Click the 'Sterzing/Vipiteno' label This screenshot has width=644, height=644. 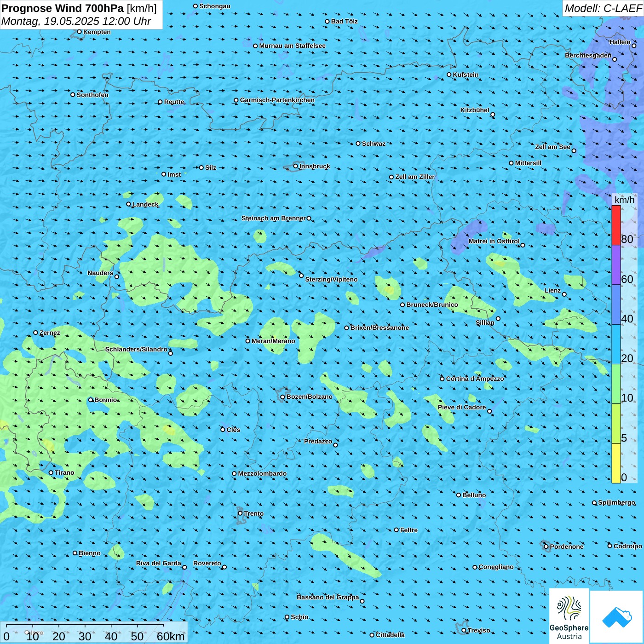coord(331,279)
